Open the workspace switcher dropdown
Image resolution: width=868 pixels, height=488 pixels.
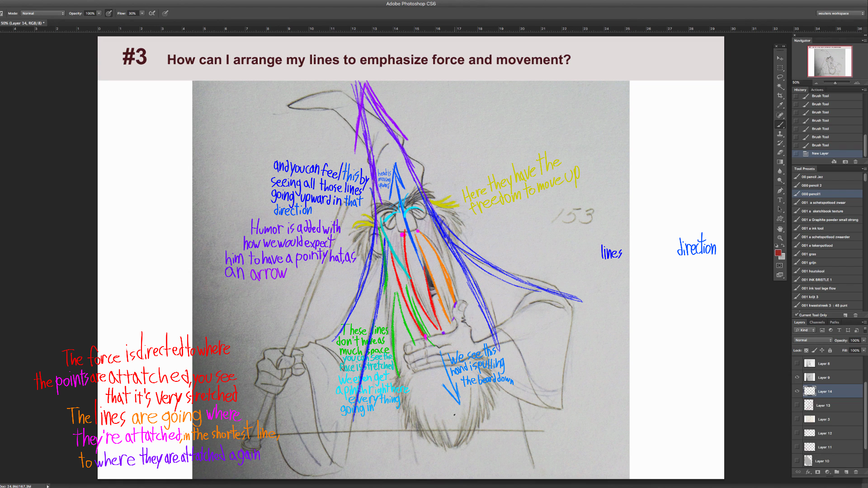(841, 13)
